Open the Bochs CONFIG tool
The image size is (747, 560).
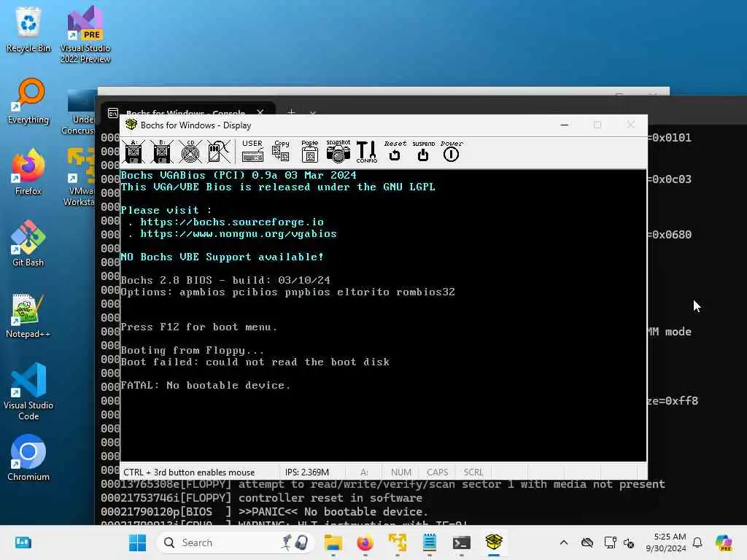(367, 152)
